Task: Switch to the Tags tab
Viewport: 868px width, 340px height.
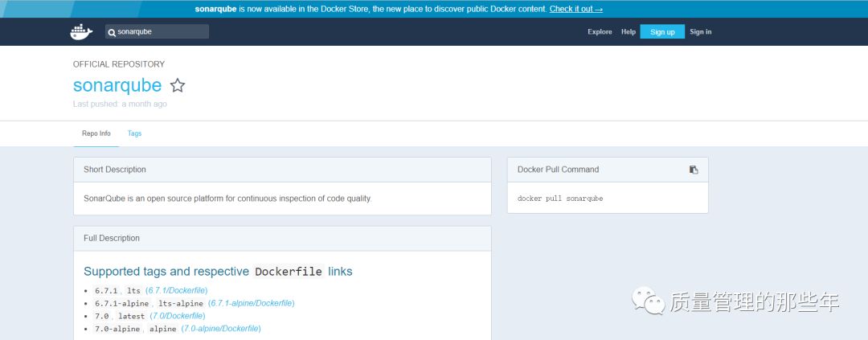Action: [x=134, y=133]
